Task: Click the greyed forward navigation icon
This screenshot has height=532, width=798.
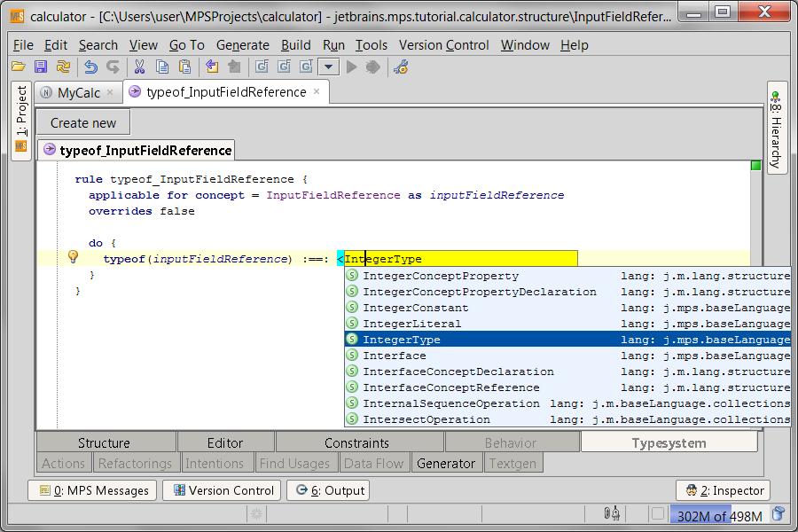Action: point(234,66)
